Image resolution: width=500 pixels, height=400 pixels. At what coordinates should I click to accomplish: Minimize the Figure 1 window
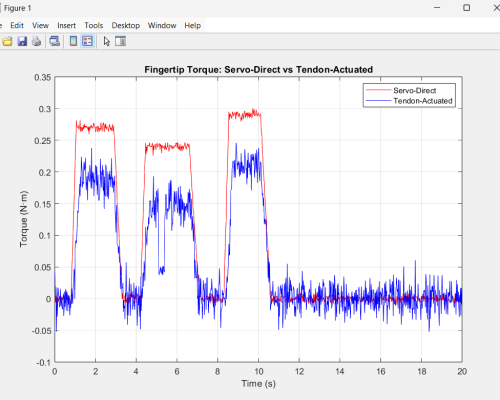[x=437, y=8]
